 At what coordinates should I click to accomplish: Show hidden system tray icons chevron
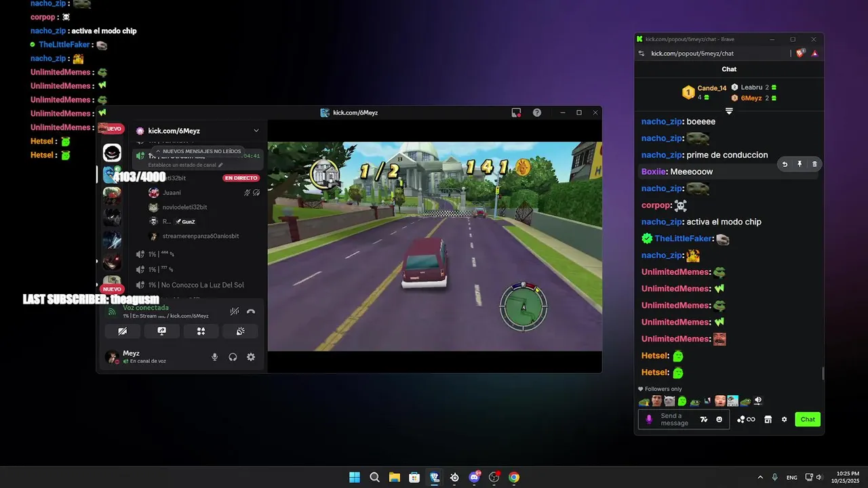point(759,477)
